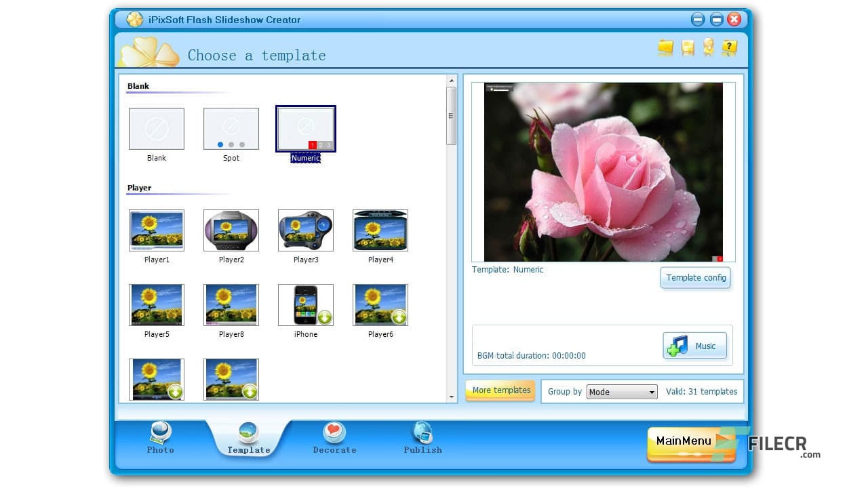868x488 pixels.
Task: Collapse the Player template section header
Action: pos(139,188)
